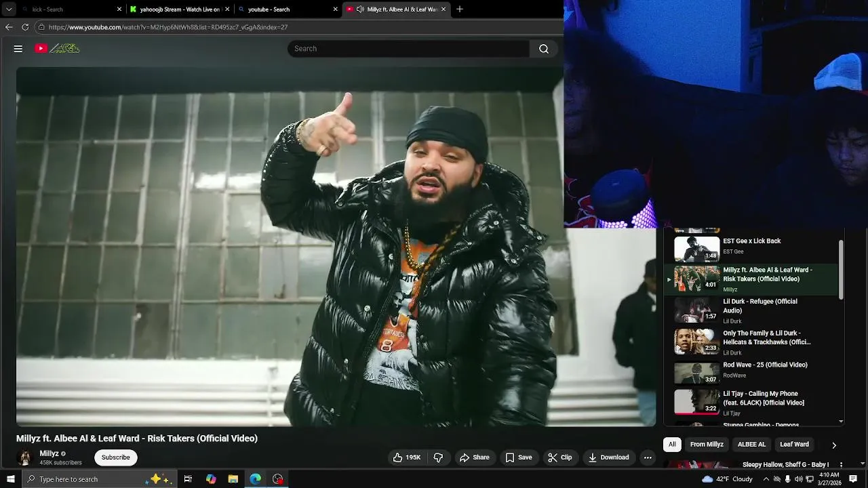Click the microphone tray icon
Viewport: 868px width, 488px height.
tap(787, 479)
